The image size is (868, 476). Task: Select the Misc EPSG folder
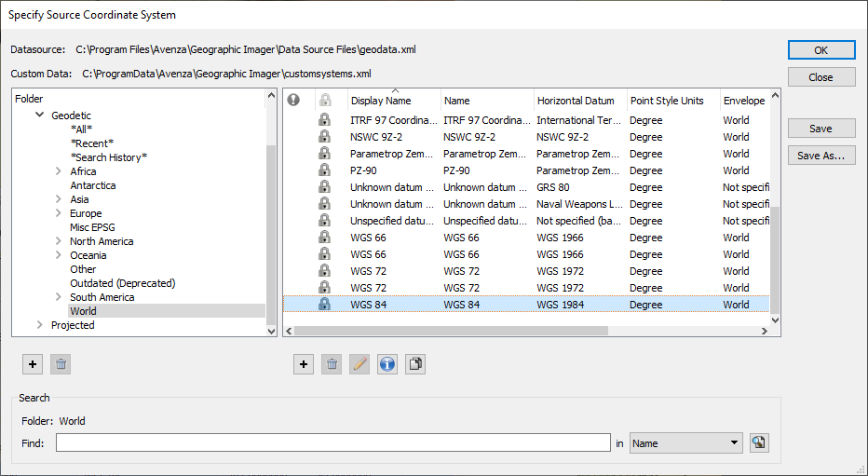(x=92, y=227)
